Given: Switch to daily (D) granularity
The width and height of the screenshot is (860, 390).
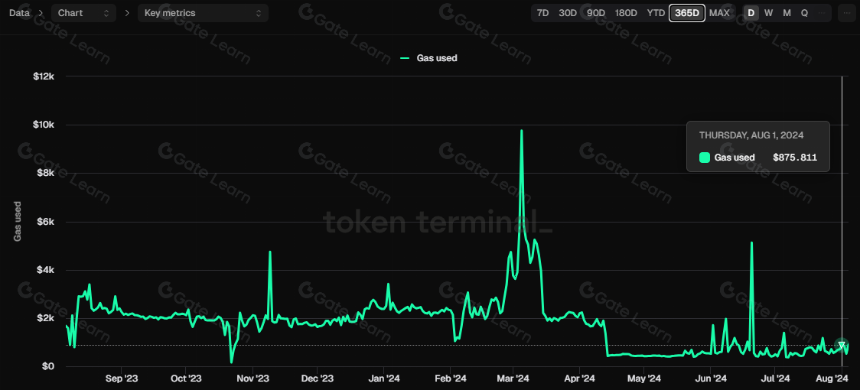Looking at the screenshot, I should 751,13.
